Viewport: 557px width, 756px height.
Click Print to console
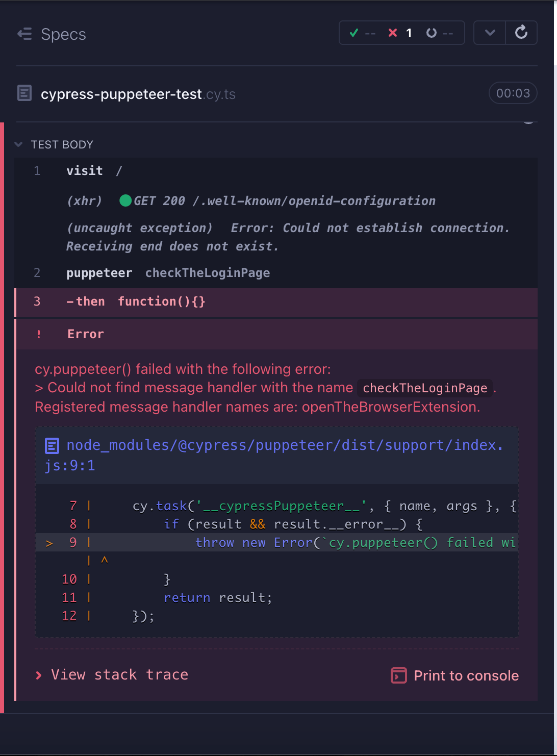pos(466,675)
